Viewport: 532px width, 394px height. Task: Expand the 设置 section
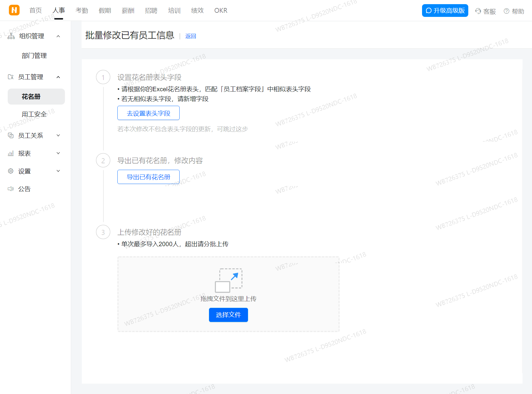tap(58, 171)
